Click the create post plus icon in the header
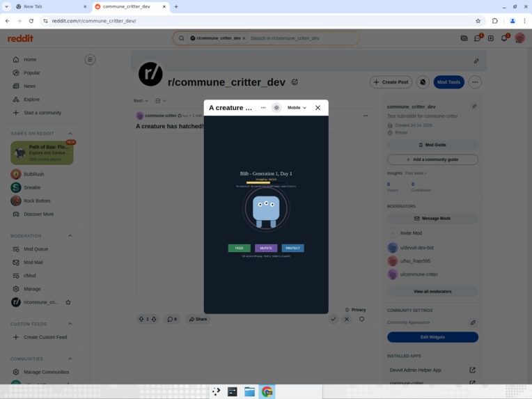 491,38
